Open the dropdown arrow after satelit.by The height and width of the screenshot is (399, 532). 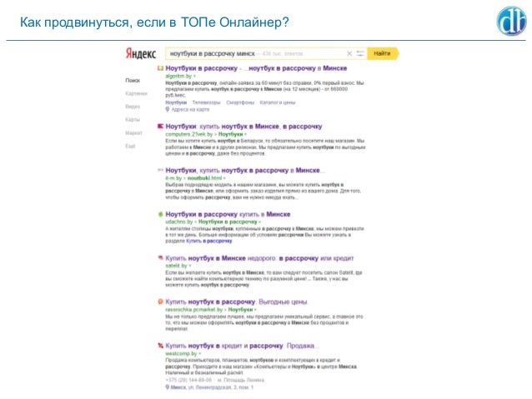pyautogui.click(x=189, y=266)
